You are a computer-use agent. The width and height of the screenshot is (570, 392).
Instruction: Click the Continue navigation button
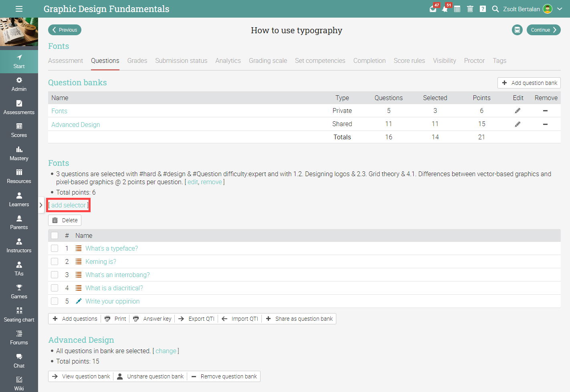click(x=544, y=30)
